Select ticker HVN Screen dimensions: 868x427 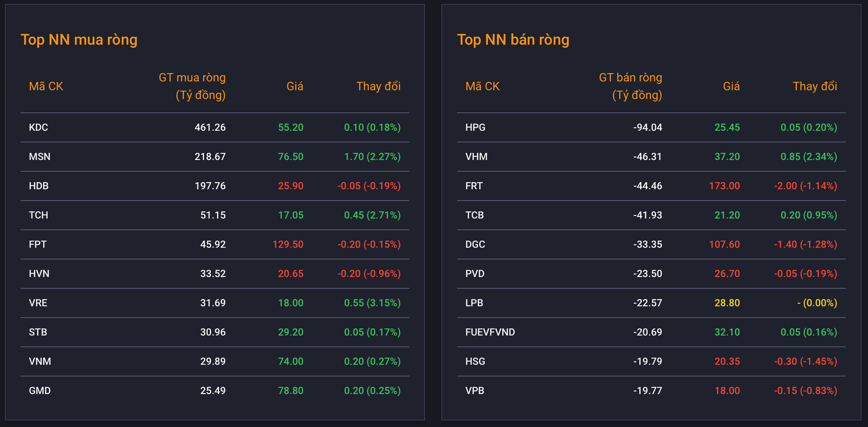point(39,274)
